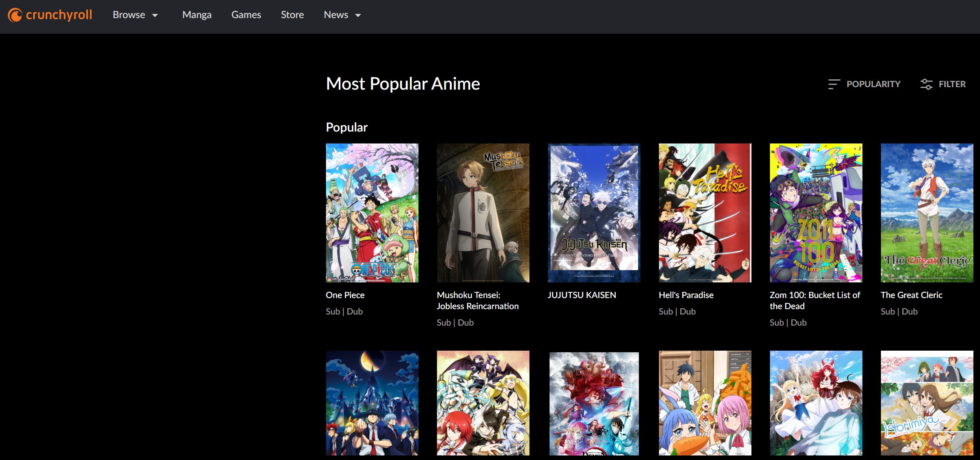980x460 pixels.
Task: Expand the News dropdown arrow
Action: 358,16
